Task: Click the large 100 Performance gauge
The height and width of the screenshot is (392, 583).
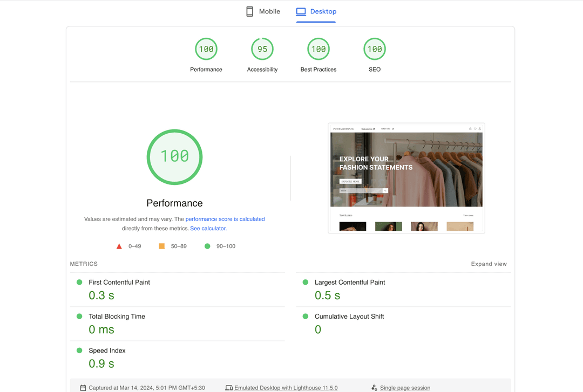Action: [x=174, y=157]
